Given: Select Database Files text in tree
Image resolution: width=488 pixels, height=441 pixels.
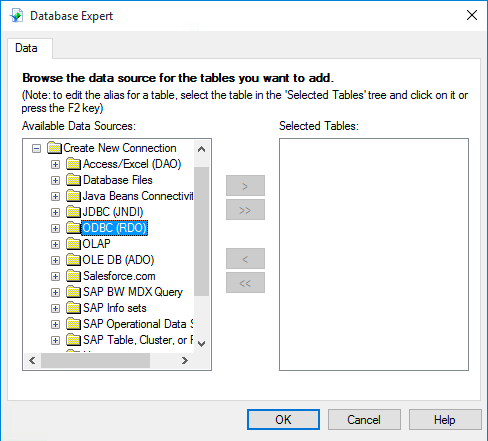Looking at the screenshot, I should tap(118, 180).
